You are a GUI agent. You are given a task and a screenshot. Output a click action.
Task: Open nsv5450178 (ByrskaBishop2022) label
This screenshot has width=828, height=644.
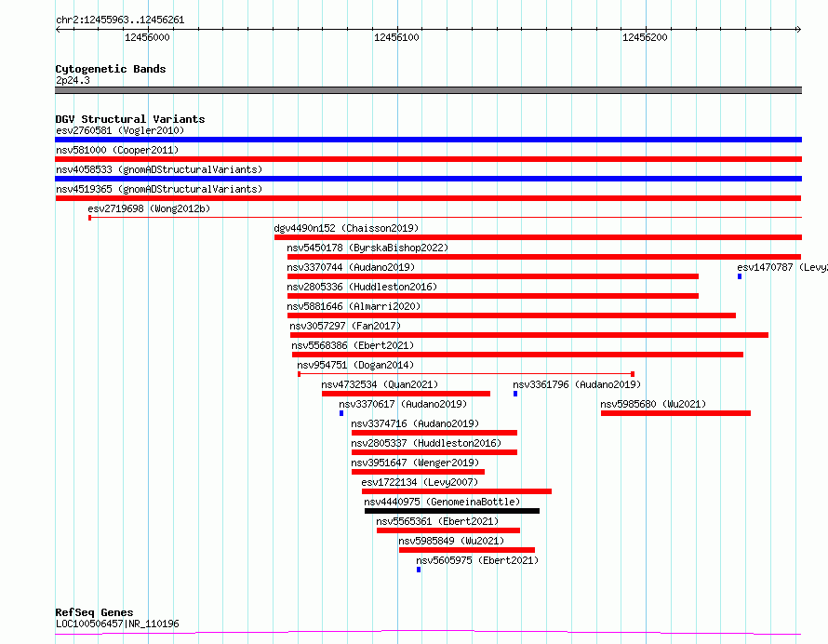[x=367, y=248]
